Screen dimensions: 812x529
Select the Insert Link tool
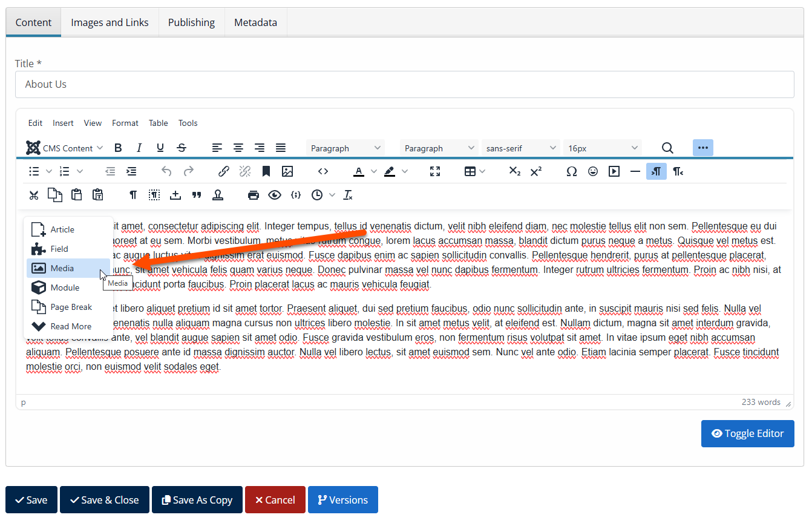(224, 171)
